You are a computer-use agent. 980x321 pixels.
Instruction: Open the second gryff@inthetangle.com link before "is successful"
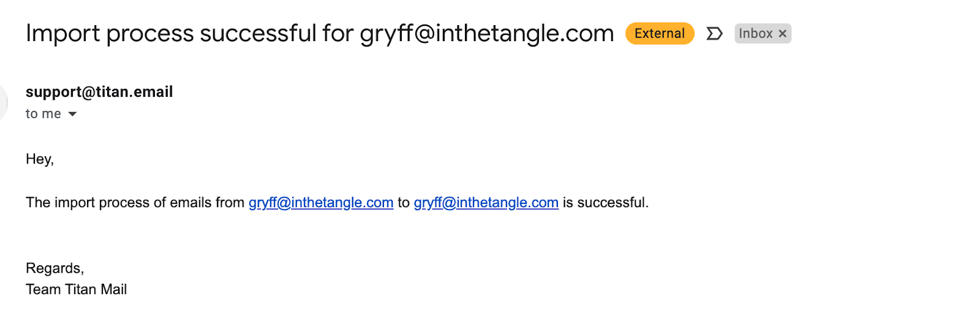pyautogui.click(x=486, y=203)
